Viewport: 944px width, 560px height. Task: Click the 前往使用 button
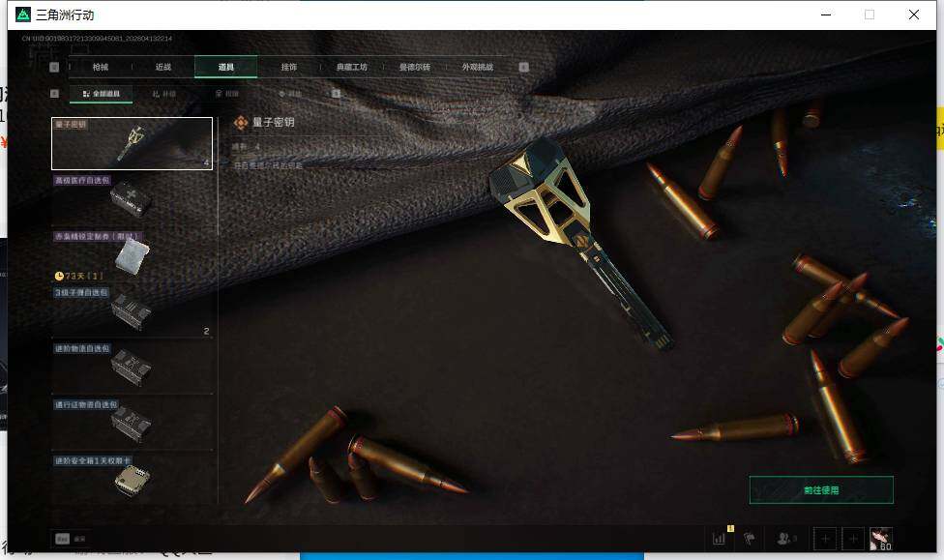click(821, 490)
